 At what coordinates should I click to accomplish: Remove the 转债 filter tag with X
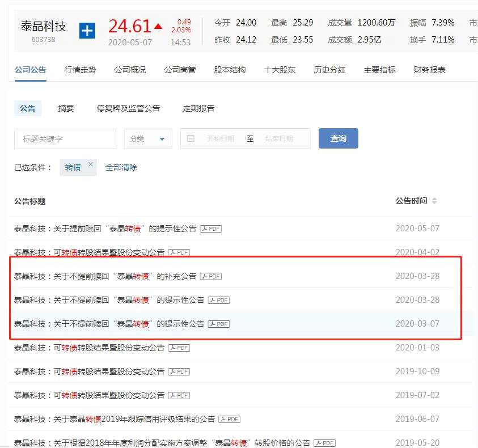point(91,164)
